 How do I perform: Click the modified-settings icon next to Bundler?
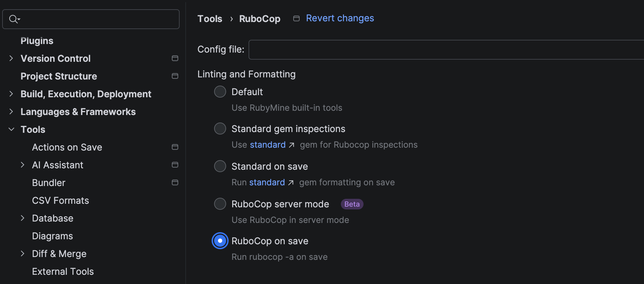pyautogui.click(x=175, y=182)
